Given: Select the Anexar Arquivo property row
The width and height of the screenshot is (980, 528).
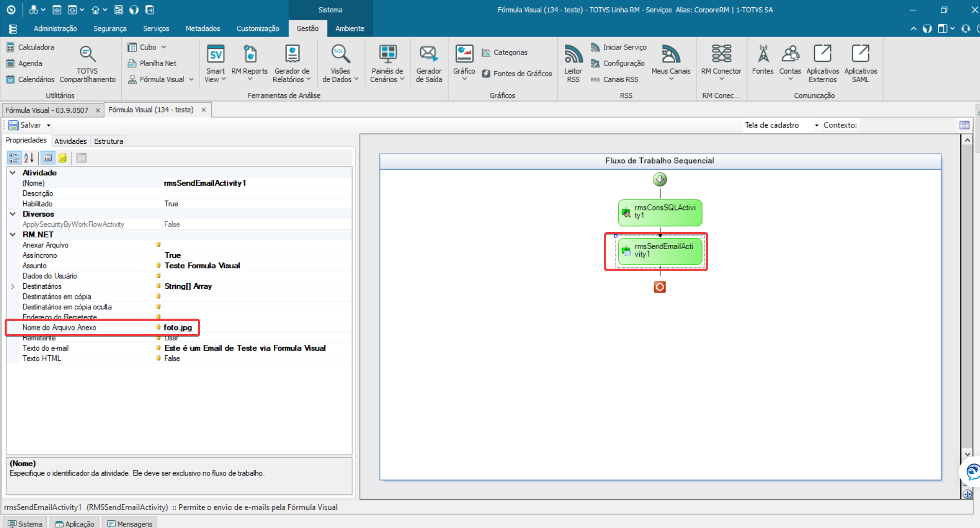Looking at the screenshot, I should coord(179,245).
